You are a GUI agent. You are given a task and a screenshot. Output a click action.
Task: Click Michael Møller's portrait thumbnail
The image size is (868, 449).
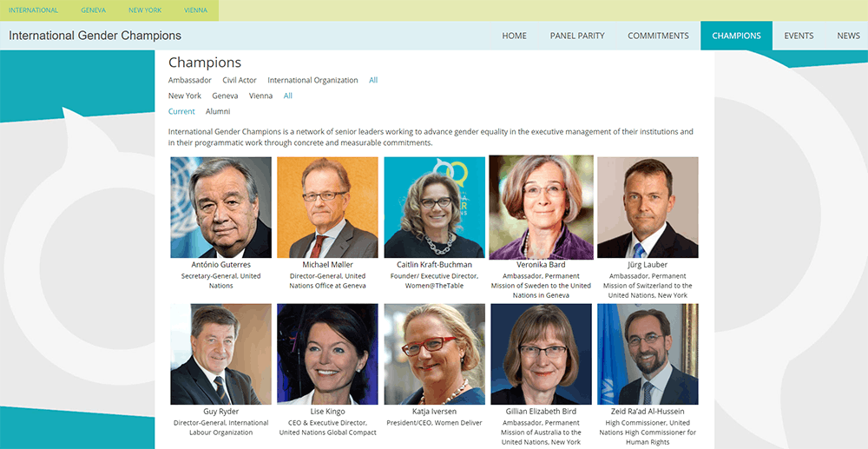coord(327,207)
